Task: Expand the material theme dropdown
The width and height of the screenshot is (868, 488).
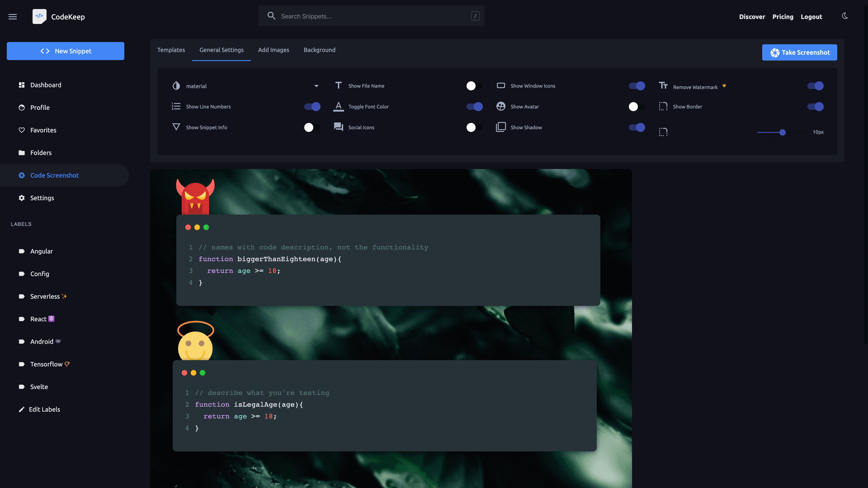Action: 316,86
